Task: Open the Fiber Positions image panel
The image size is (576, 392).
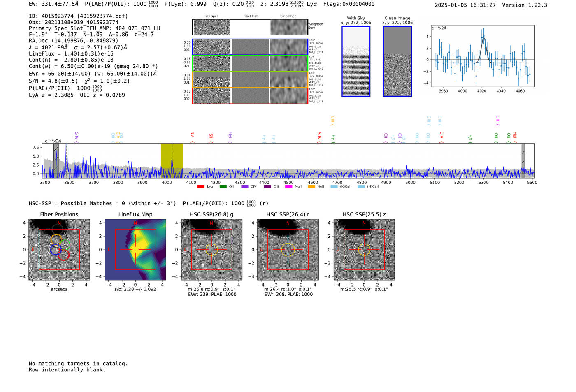Action: pyautogui.click(x=59, y=249)
